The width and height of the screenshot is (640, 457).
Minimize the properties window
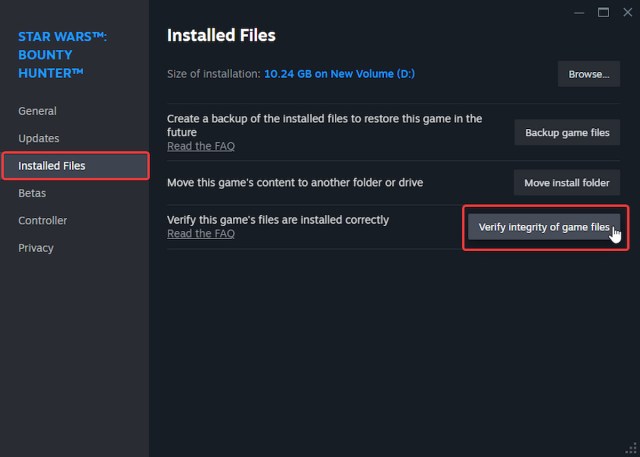pyautogui.click(x=579, y=12)
